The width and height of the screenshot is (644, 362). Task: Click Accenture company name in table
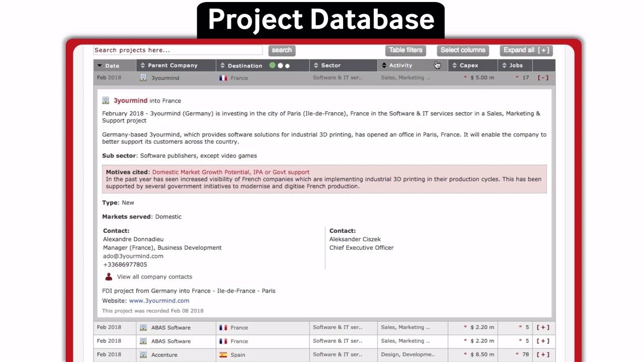coord(164,354)
